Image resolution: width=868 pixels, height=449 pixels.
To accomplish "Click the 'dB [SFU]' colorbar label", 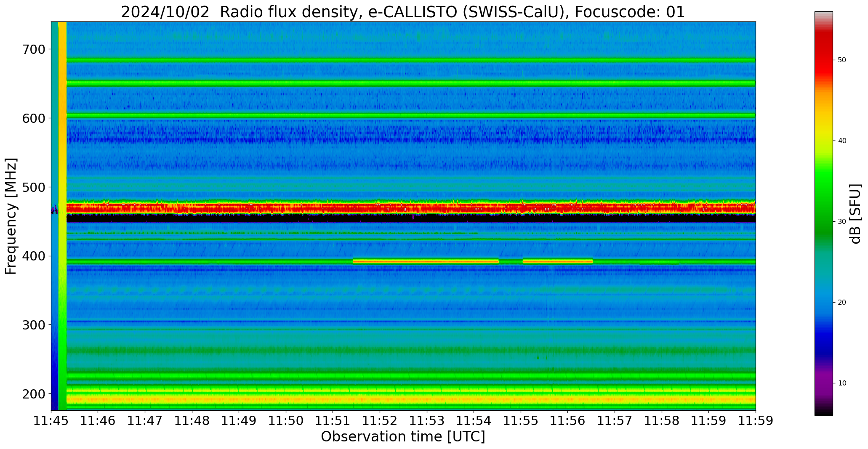I will tap(855, 214).
